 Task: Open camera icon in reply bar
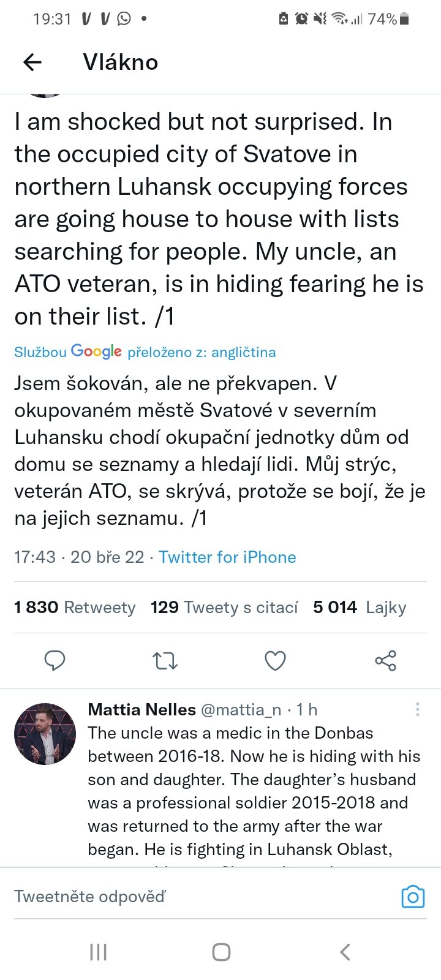(413, 897)
